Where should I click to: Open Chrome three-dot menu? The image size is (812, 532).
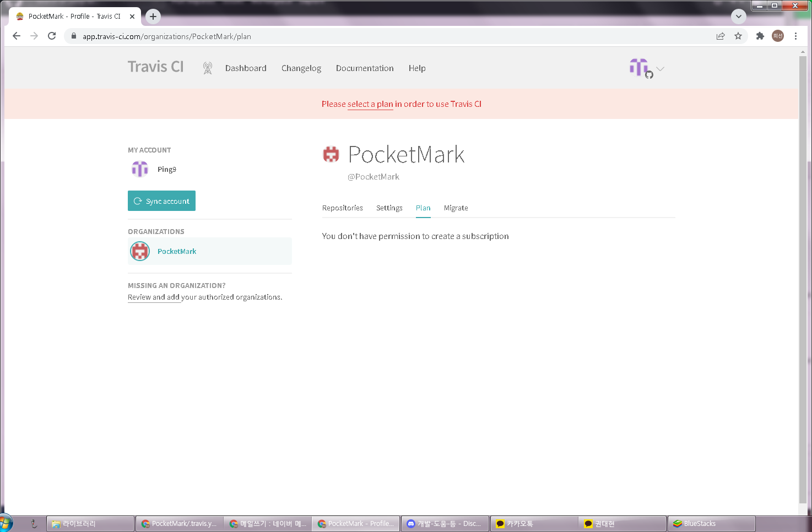point(795,36)
